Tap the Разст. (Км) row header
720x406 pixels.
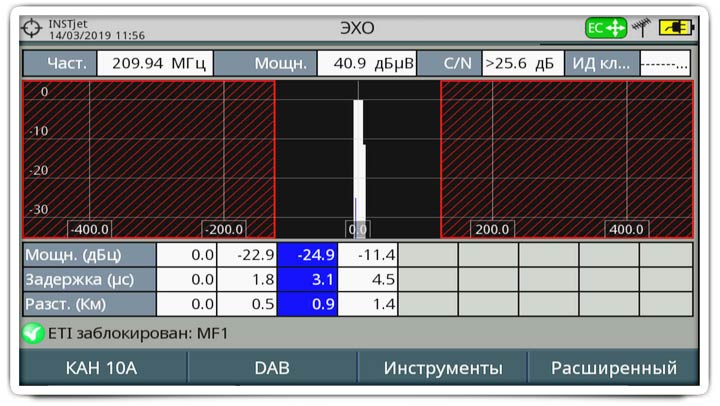(90, 304)
